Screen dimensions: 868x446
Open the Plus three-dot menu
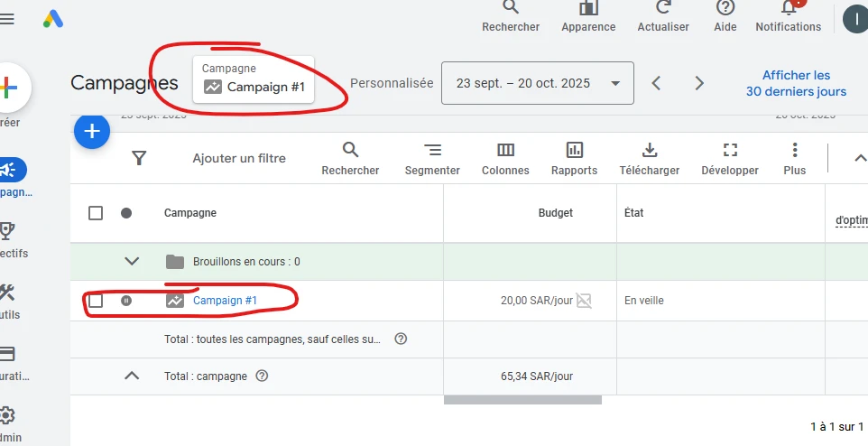tap(794, 151)
